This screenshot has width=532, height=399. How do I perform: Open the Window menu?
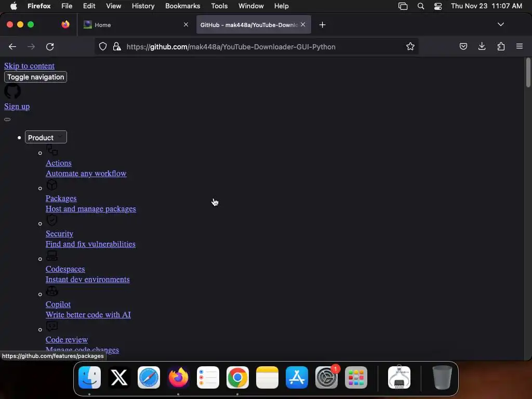pyautogui.click(x=251, y=6)
